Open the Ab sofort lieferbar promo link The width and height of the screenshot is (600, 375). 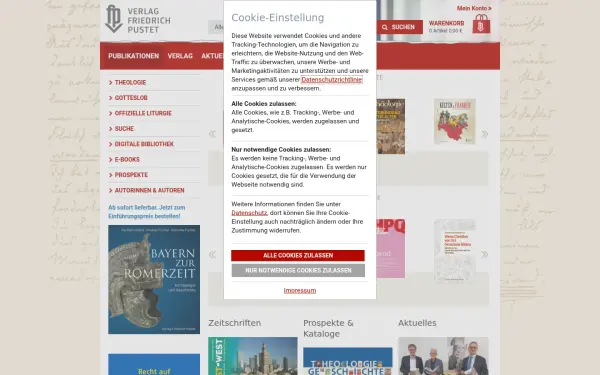coord(147,212)
